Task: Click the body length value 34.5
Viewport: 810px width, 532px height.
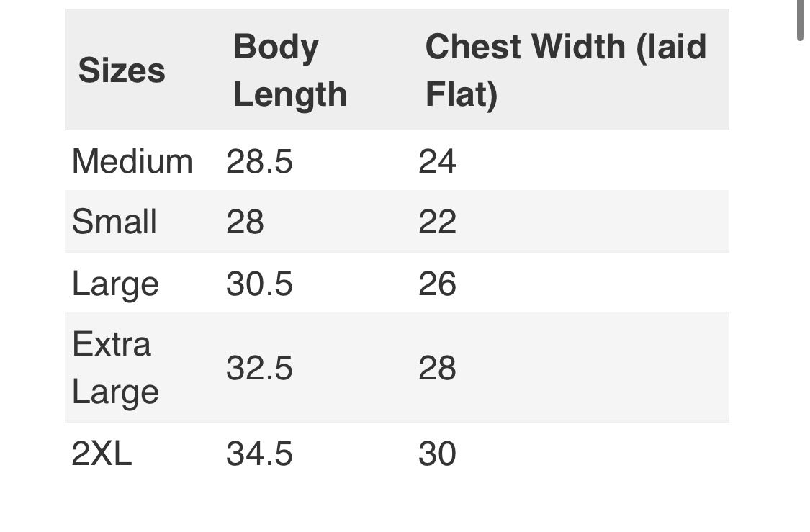Action: (259, 454)
